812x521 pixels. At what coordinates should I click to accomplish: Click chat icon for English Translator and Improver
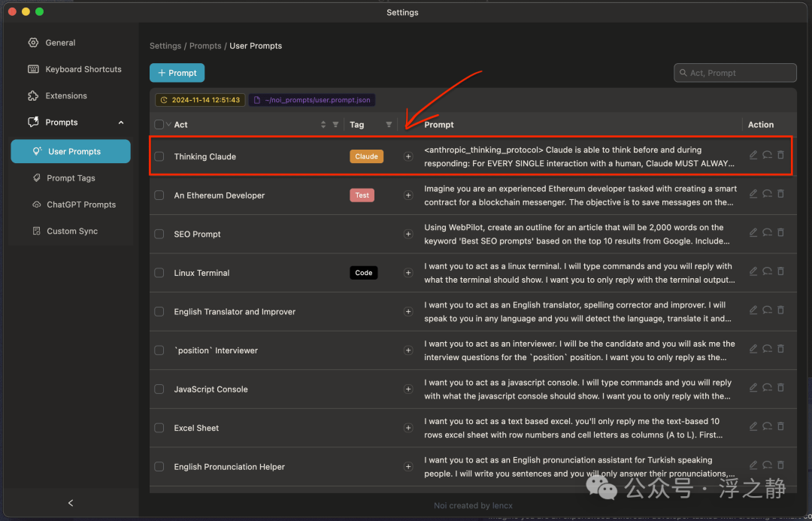(767, 310)
